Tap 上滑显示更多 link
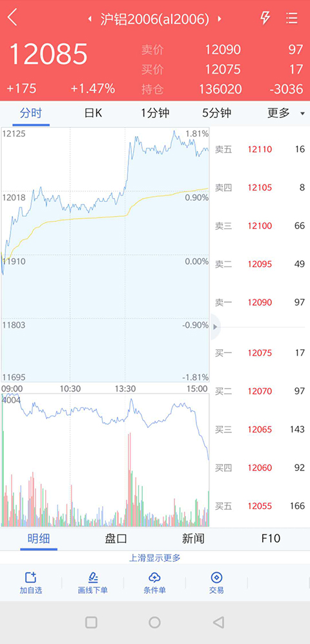This screenshot has width=310, height=644. point(155,558)
